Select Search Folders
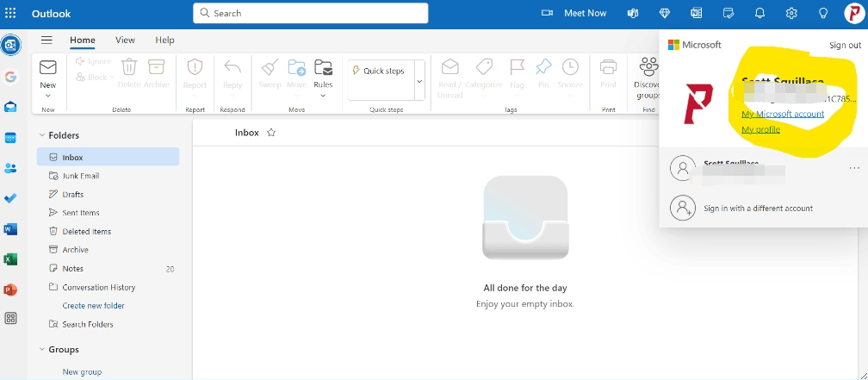The width and height of the screenshot is (868, 380). pyautogui.click(x=108, y=324)
